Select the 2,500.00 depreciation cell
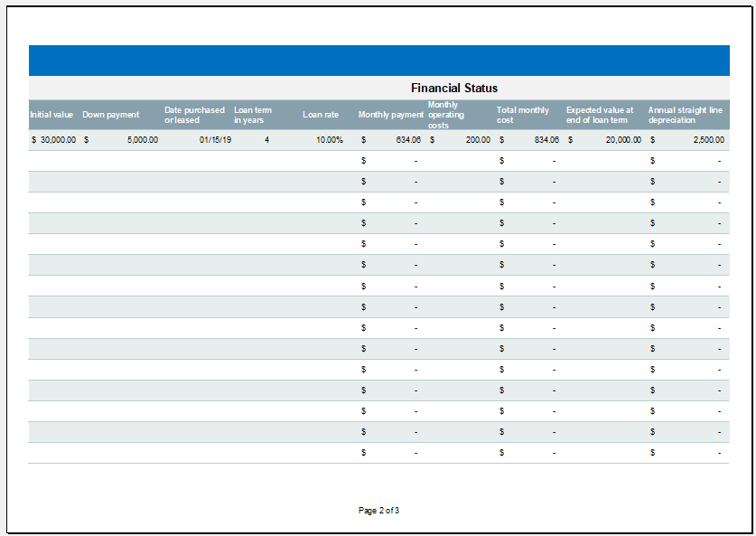The height and width of the screenshot is (536, 756). pos(687,140)
